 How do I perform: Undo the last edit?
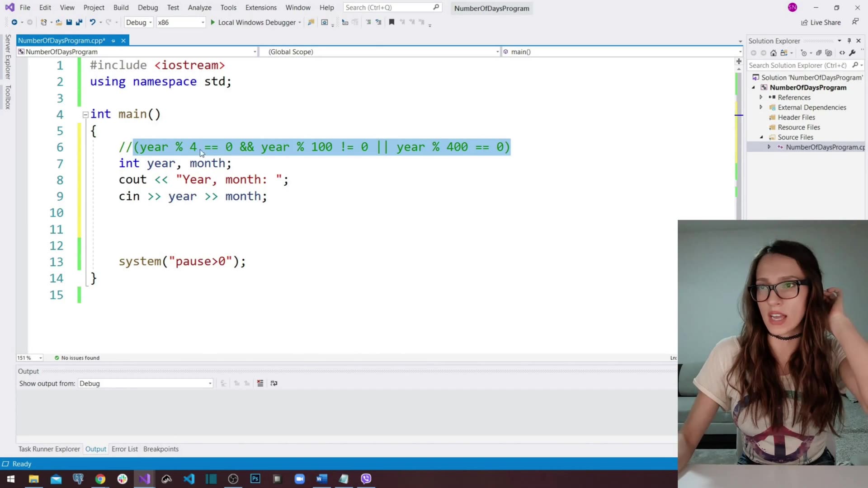click(x=92, y=22)
